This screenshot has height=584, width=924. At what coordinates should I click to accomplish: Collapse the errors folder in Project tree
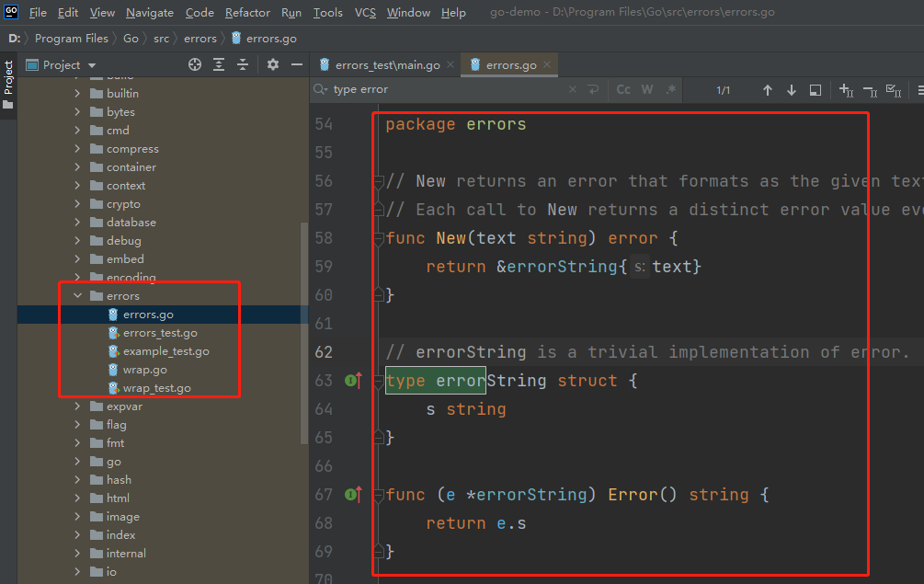coord(77,295)
